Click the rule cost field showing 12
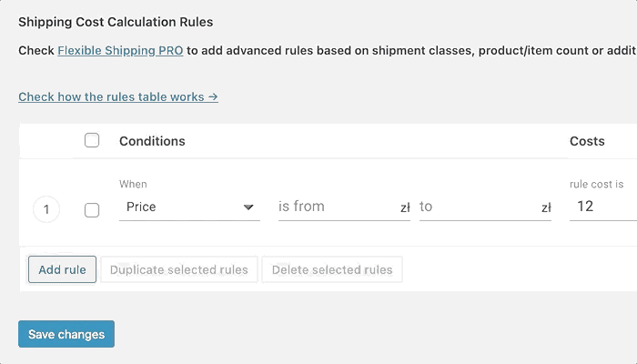Viewport: 637px width, 364px height. click(602, 207)
